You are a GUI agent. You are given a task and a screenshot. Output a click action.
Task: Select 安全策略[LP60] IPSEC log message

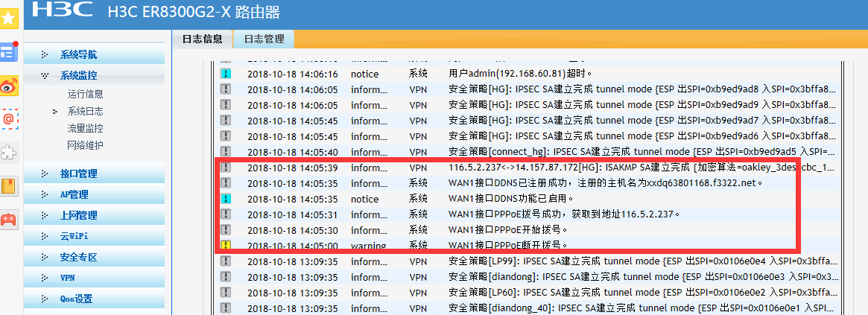tap(643, 292)
